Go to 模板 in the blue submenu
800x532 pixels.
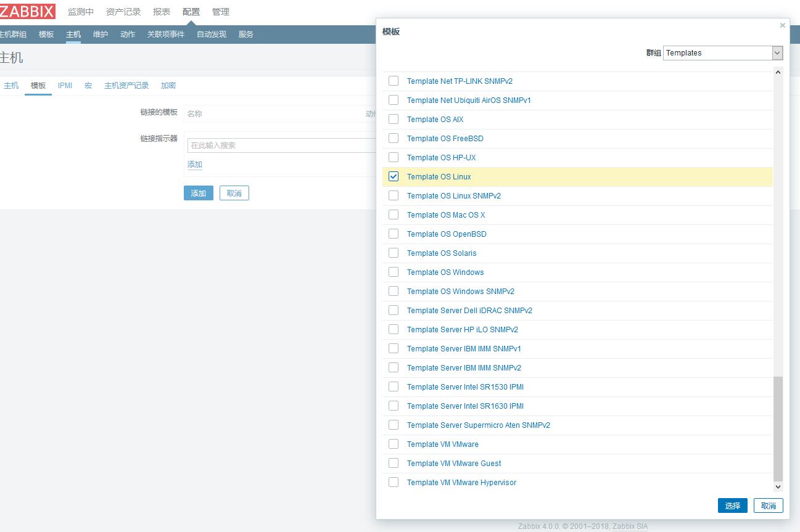[46, 35]
